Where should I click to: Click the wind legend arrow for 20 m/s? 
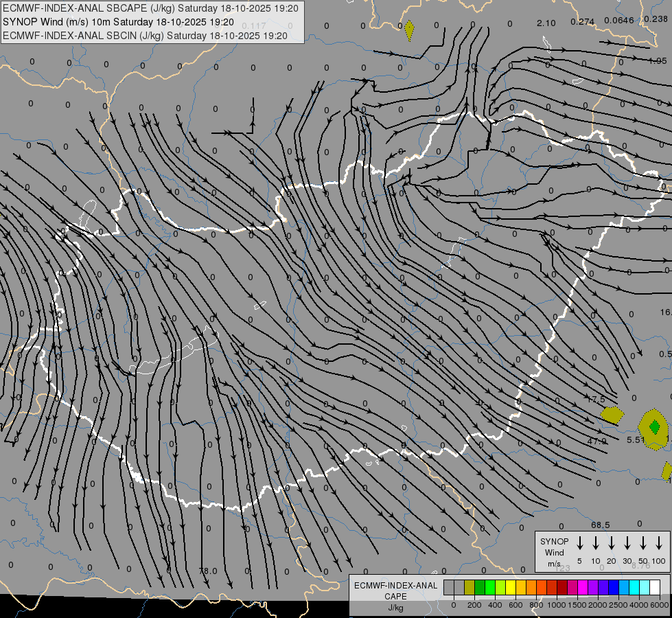pyautogui.click(x=612, y=543)
